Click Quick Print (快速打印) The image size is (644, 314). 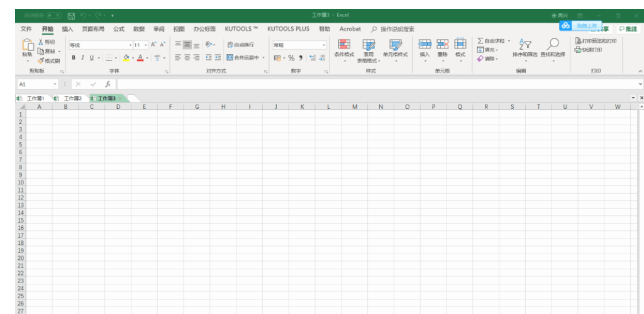pos(589,50)
